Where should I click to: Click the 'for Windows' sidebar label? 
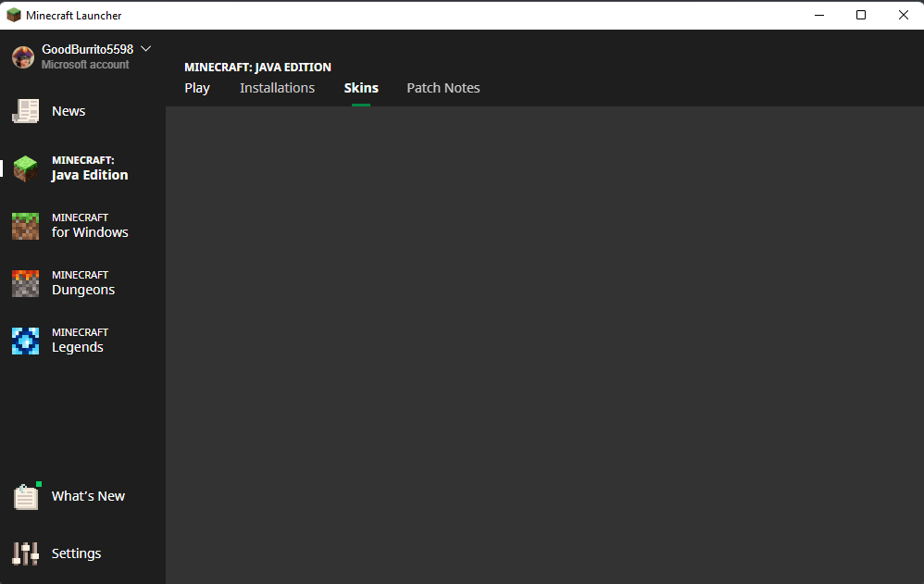tap(90, 232)
